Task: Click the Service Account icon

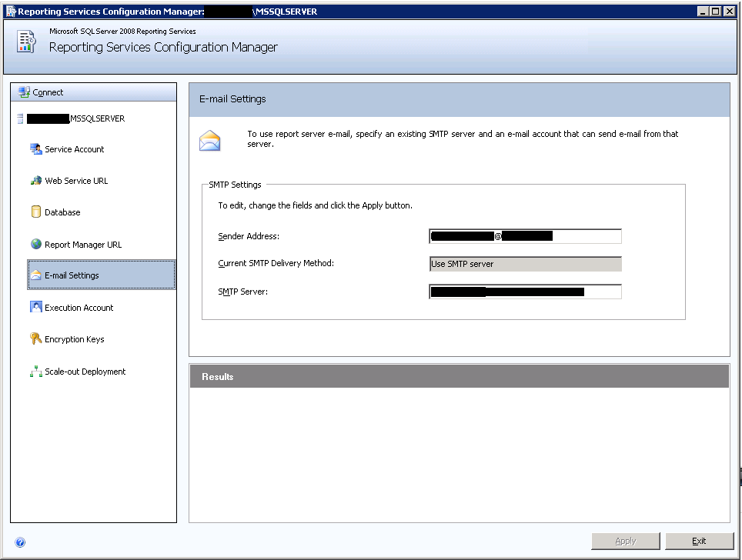Action: pos(36,149)
